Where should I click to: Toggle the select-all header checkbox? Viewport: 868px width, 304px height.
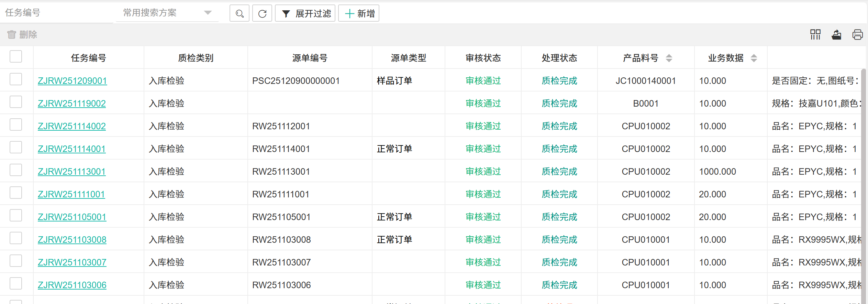16,57
